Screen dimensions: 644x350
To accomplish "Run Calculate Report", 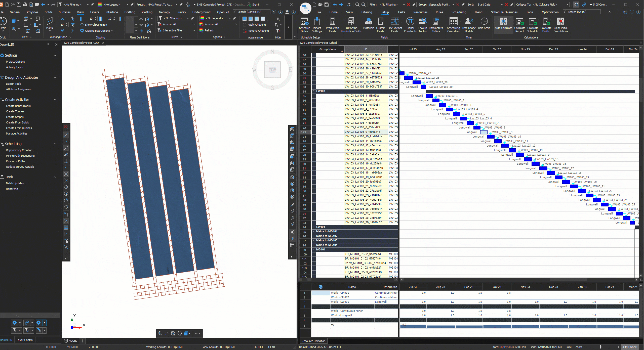I will (519, 25).
